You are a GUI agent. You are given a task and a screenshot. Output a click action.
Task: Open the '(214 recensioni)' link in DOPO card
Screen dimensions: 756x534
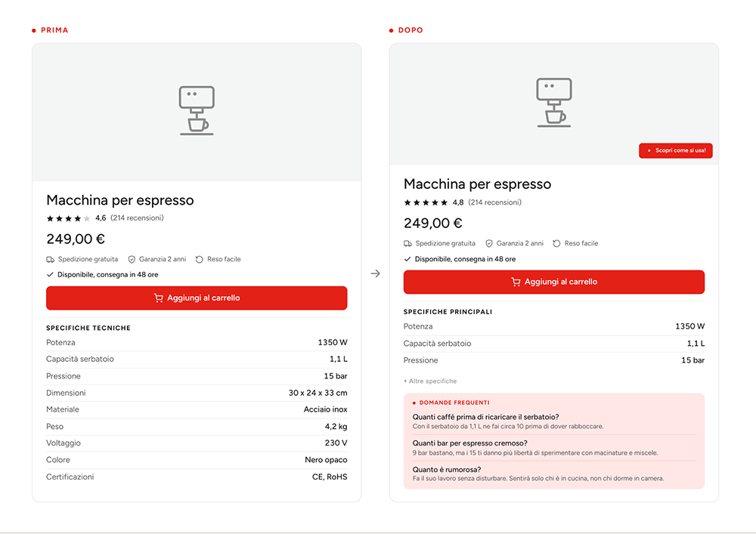[494, 202]
